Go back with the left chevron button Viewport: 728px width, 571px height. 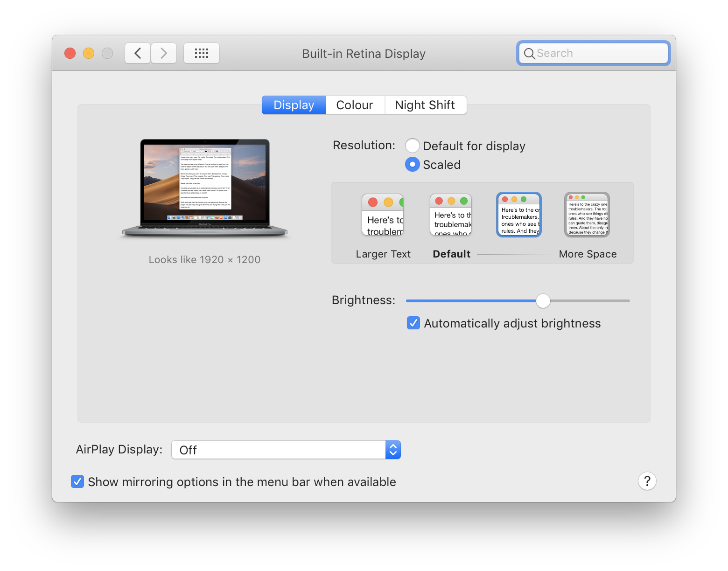(138, 53)
